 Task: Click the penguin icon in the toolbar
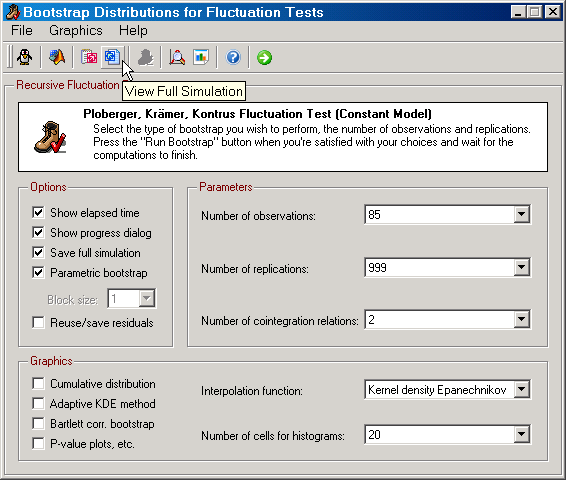(25, 57)
